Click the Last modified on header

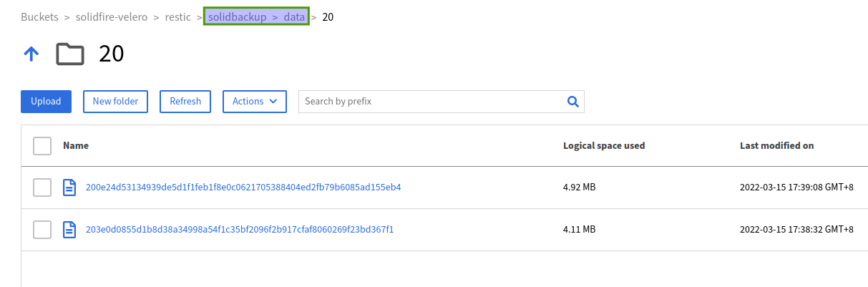pyautogui.click(x=776, y=145)
